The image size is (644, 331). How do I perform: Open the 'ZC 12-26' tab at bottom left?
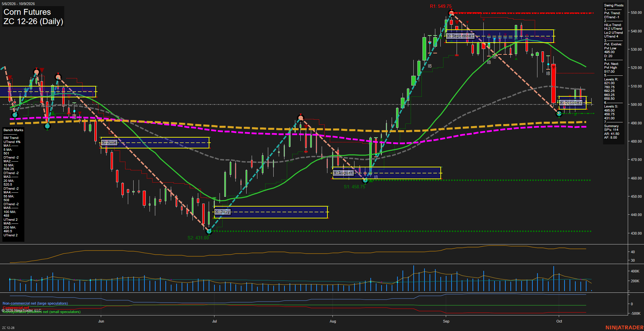pyautogui.click(x=8, y=328)
